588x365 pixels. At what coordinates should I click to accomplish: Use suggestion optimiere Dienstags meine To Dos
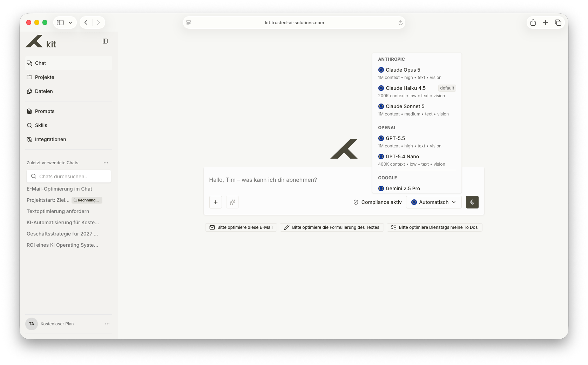click(434, 227)
